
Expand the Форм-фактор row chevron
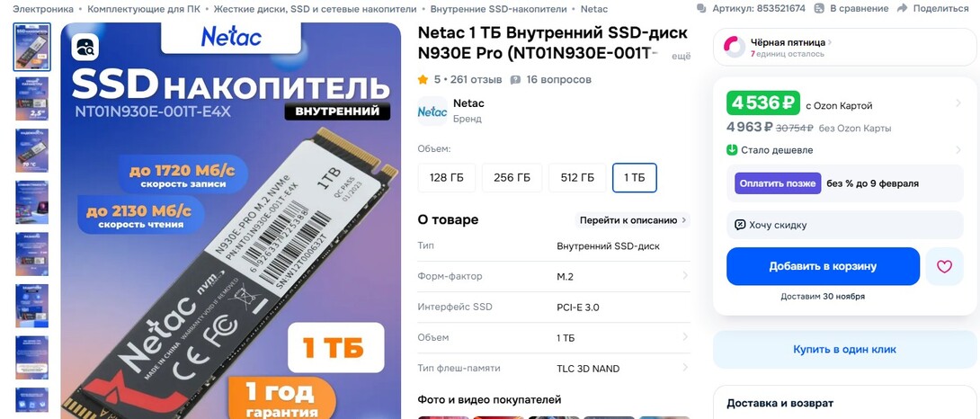(685, 276)
